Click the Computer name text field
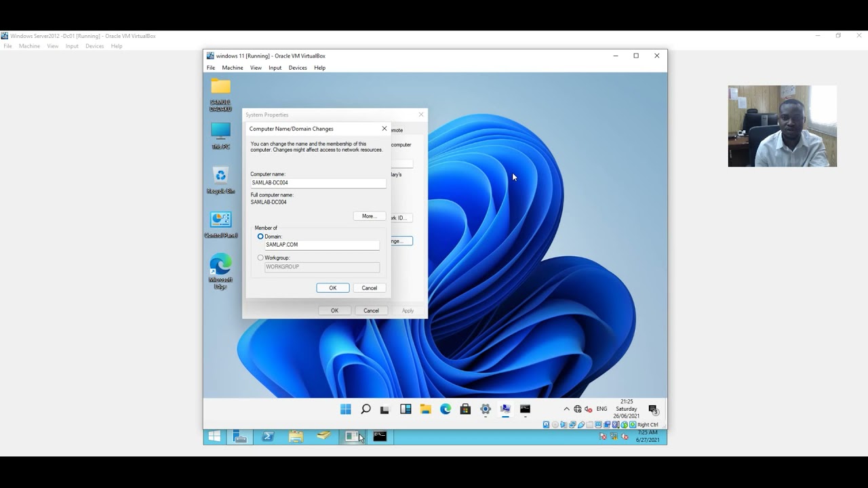The width and height of the screenshot is (868, 488). click(x=318, y=183)
